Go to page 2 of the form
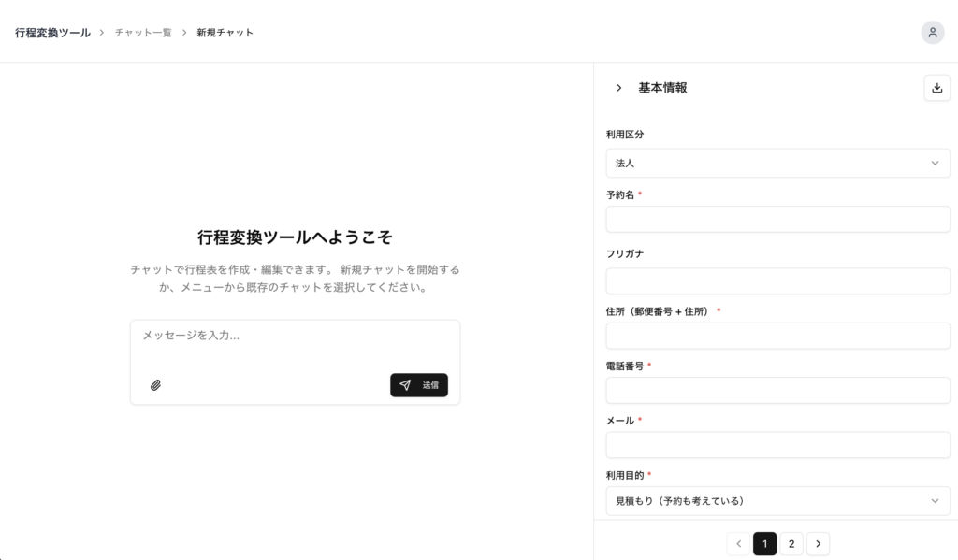The height and width of the screenshot is (560, 958). click(791, 544)
